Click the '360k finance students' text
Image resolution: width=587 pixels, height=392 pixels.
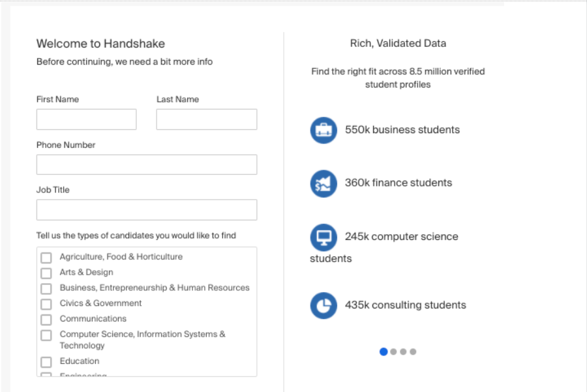[x=399, y=183]
